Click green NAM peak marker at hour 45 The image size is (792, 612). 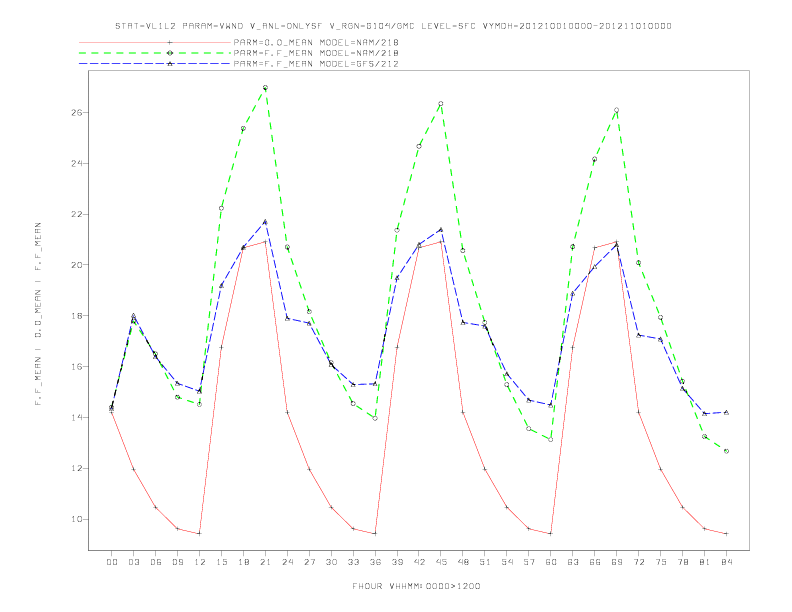pos(441,104)
